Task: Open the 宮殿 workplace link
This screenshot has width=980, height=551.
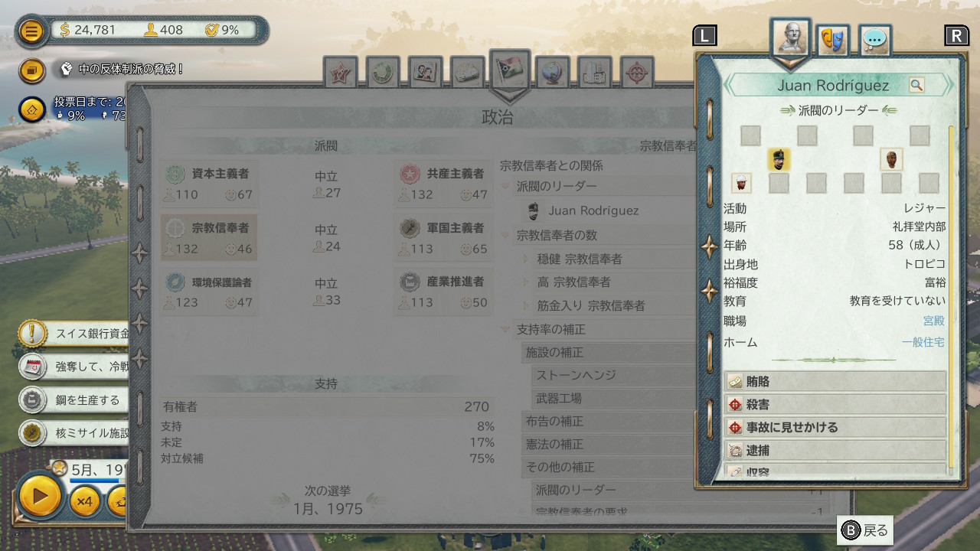Action: click(934, 321)
